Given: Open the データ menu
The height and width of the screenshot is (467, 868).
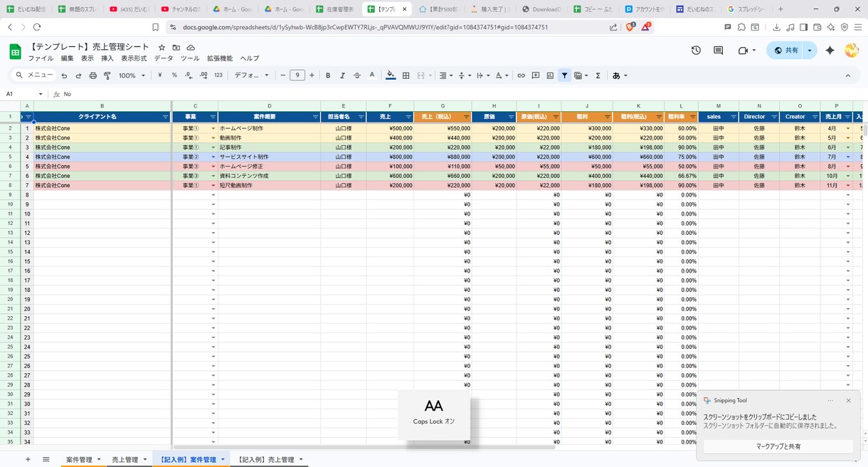Looking at the screenshot, I should 164,58.
